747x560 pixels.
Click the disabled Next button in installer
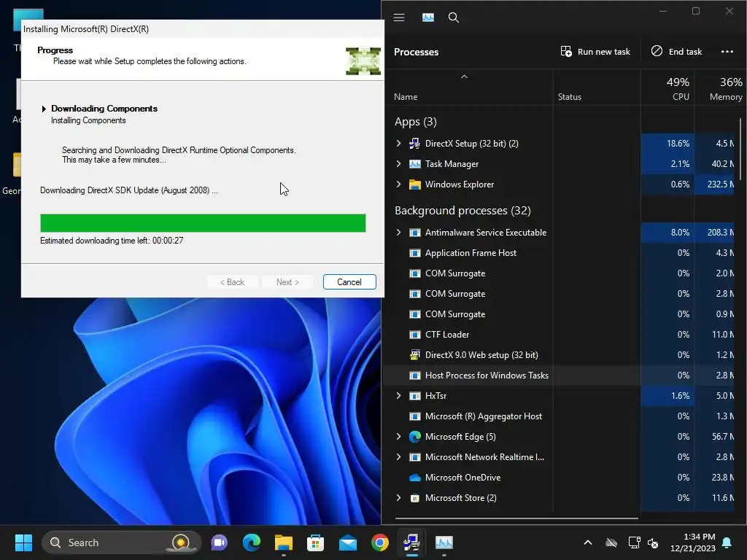[x=287, y=282]
